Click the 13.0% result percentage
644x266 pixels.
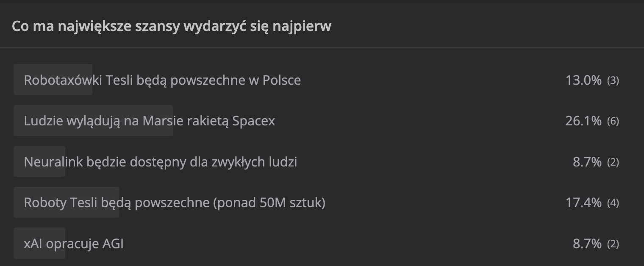coord(583,80)
